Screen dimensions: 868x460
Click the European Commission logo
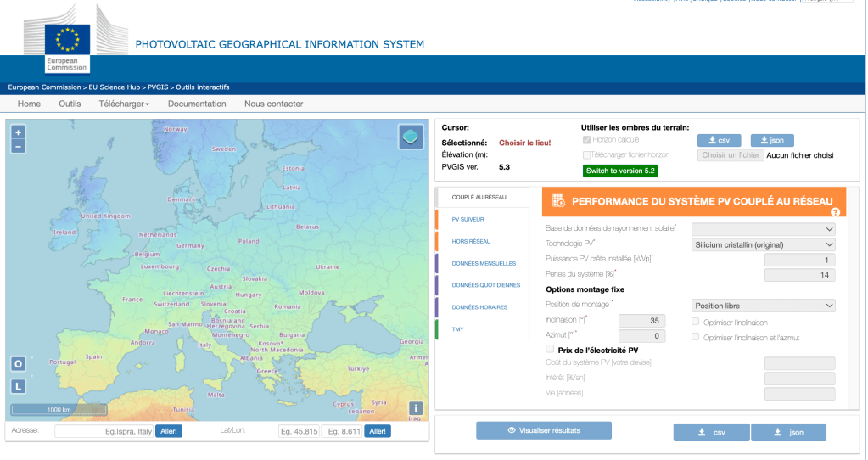(67, 47)
